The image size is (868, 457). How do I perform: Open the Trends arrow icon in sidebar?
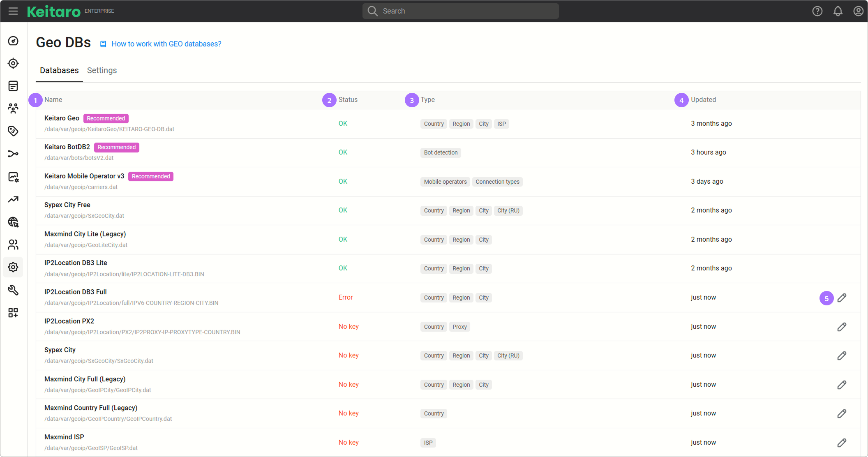click(13, 199)
